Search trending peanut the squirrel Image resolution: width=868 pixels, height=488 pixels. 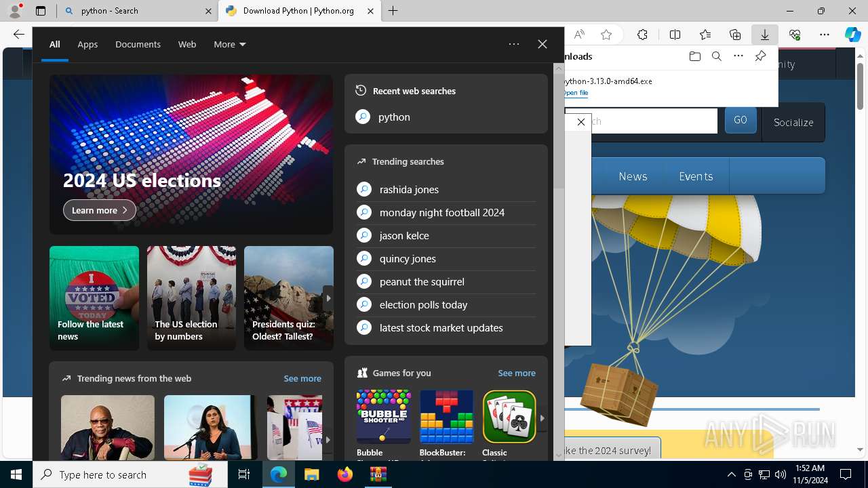(x=446, y=281)
